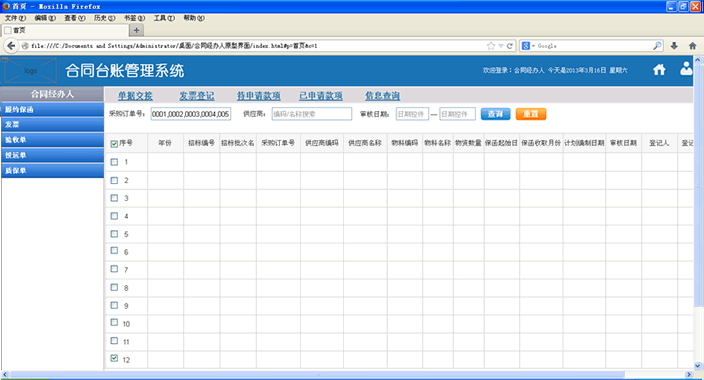
Task: Expand the 履约保函 sidebar section
Action: click(x=53, y=109)
